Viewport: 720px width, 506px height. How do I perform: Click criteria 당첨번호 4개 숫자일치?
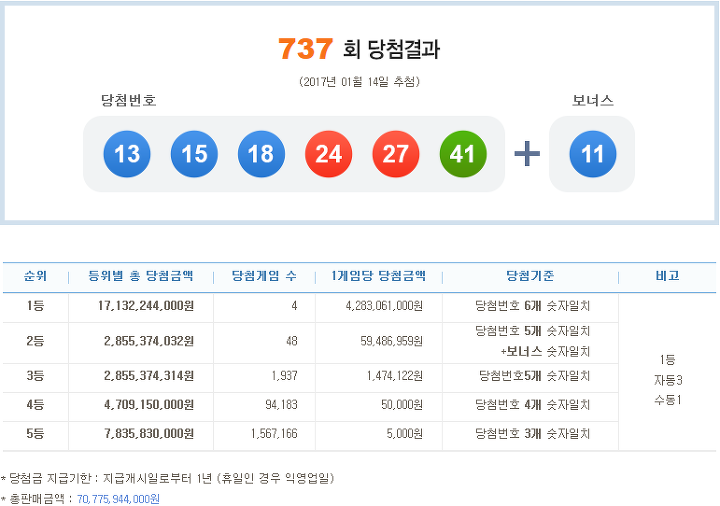click(x=532, y=405)
